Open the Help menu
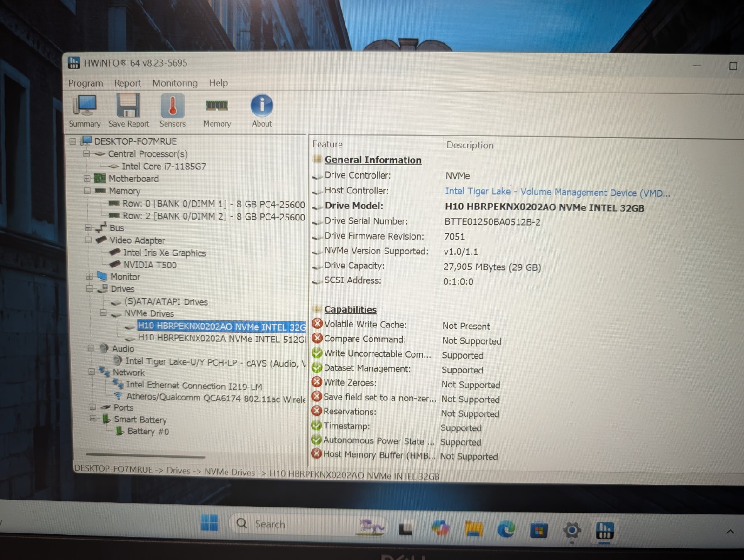Image resolution: width=744 pixels, height=560 pixels. (218, 83)
